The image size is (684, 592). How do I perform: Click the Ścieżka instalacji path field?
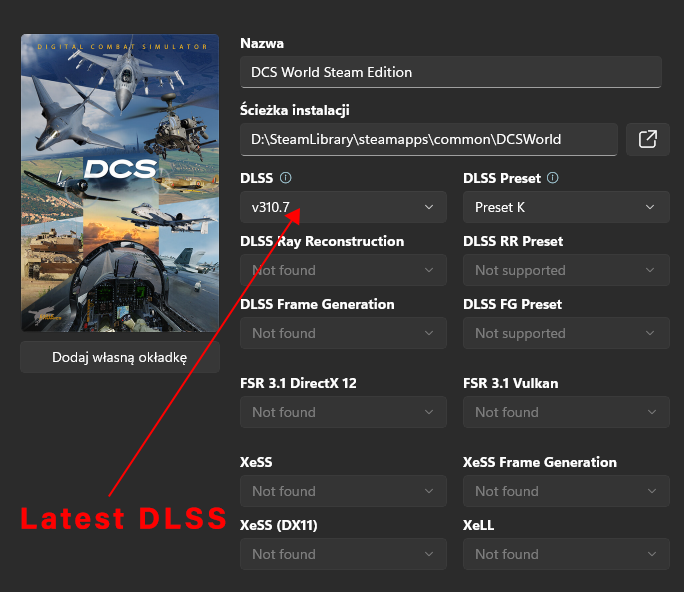429,140
